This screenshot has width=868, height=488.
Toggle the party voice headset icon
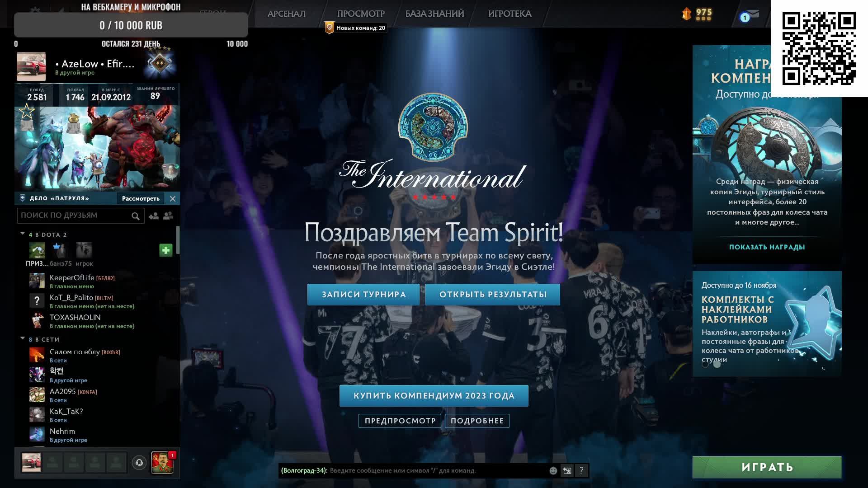[139, 463]
